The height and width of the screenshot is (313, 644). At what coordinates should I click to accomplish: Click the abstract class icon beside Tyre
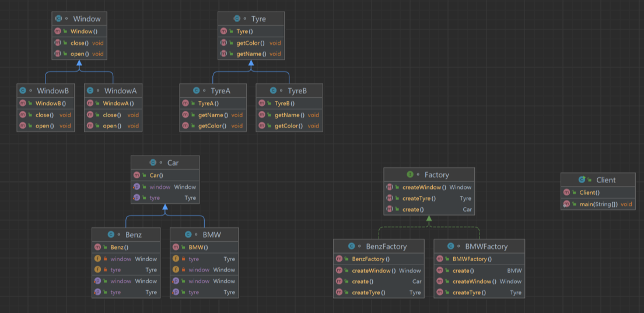pos(237,19)
